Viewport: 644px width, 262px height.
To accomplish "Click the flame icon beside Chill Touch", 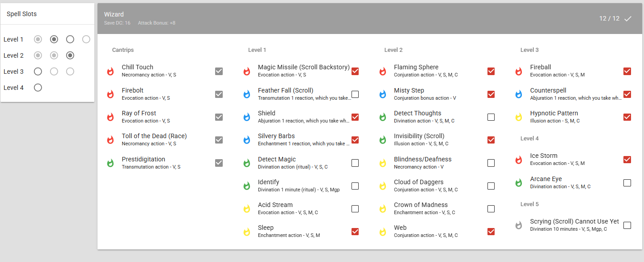I will tap(110, 71).
